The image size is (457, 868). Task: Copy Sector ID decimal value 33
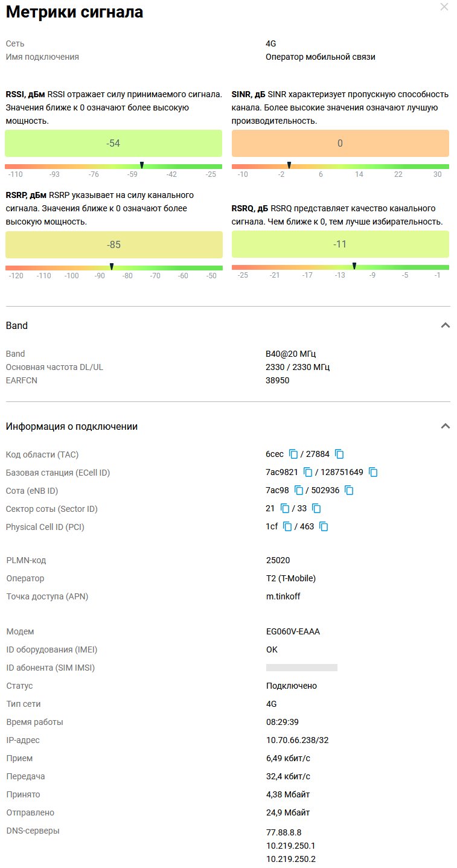(x=316, y=508)
